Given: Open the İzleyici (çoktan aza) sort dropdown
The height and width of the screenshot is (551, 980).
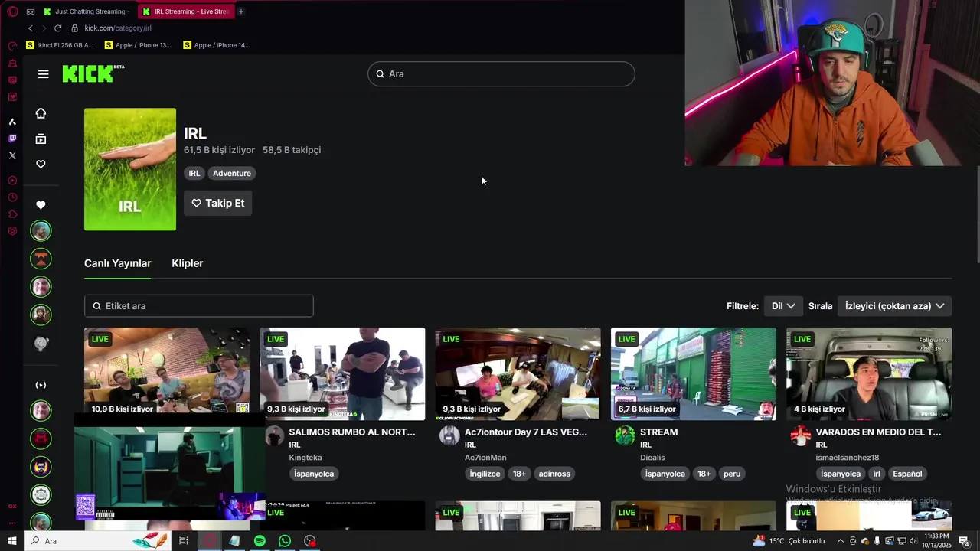Looking at the screenshot, I should click(894, 306).
